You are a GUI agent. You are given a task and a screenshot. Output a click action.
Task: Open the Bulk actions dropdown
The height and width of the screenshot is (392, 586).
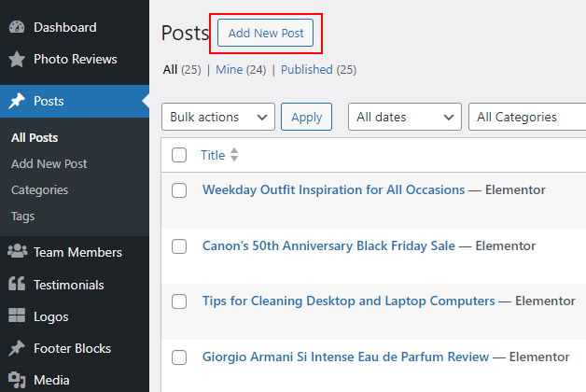pyautogui.click(x=218, y=117)
